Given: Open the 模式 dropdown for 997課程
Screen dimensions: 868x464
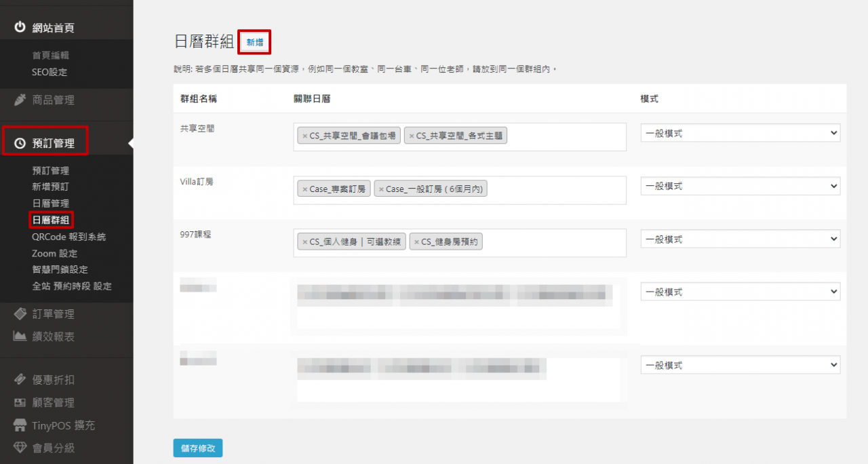Looking at the screenshot, I should (740, 239).
